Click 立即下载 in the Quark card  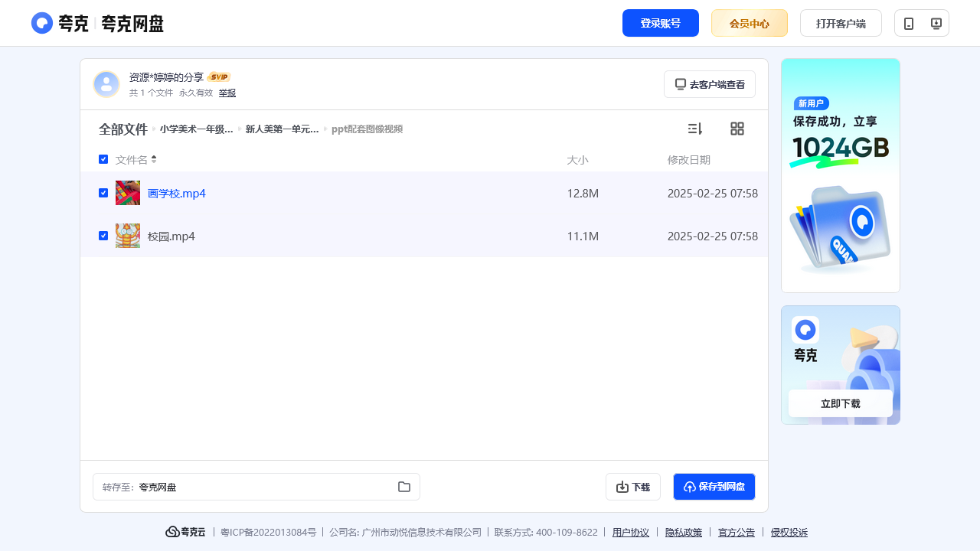coord(841,403)
